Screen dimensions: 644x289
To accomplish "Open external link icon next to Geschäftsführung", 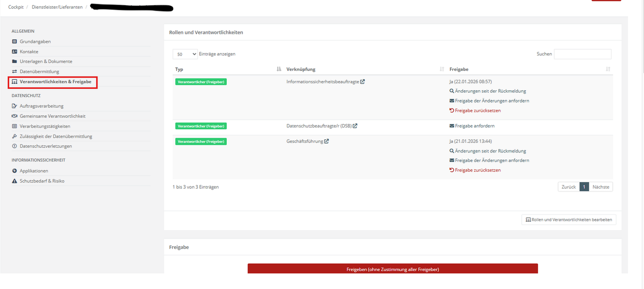I will tap(327, 141).
